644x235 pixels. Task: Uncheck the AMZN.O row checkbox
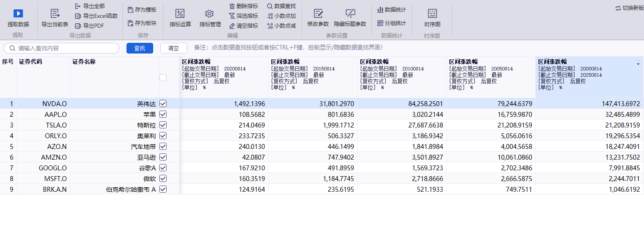(x=163, y=157)
